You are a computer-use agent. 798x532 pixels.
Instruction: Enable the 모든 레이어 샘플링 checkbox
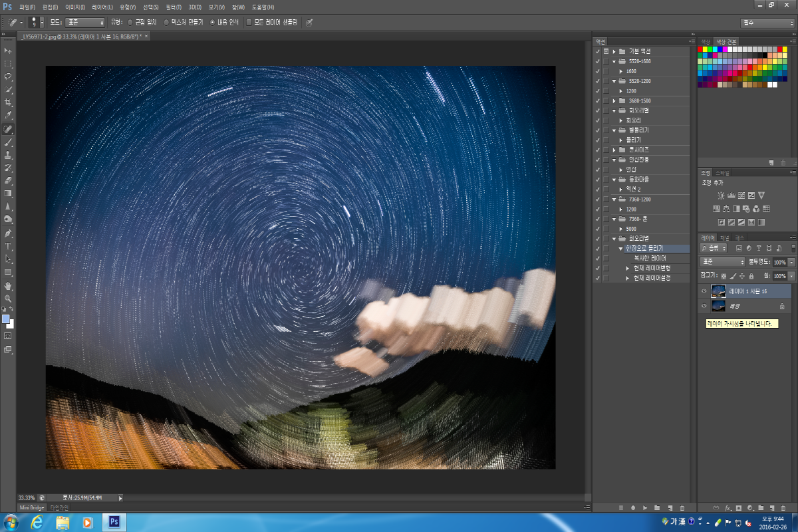click(x=249, y=22)
